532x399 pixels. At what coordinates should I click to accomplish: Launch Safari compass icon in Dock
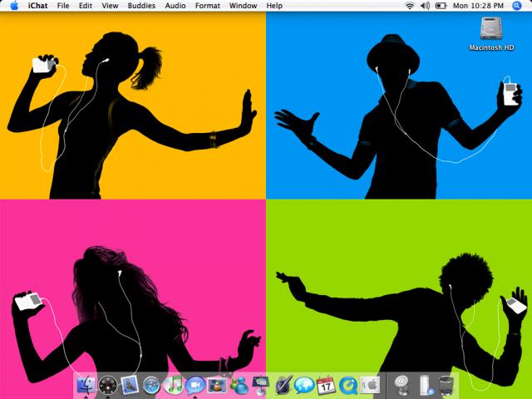[x=151, y=386]
